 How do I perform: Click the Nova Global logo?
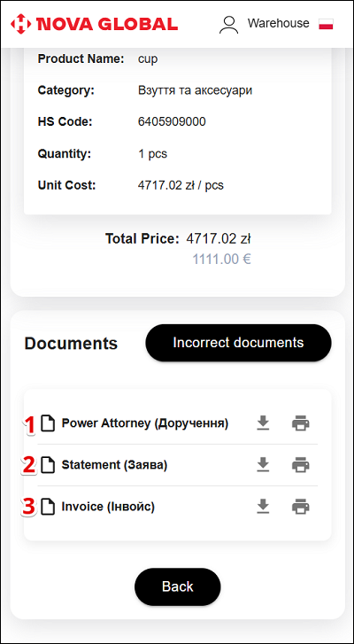coord(95,24)
